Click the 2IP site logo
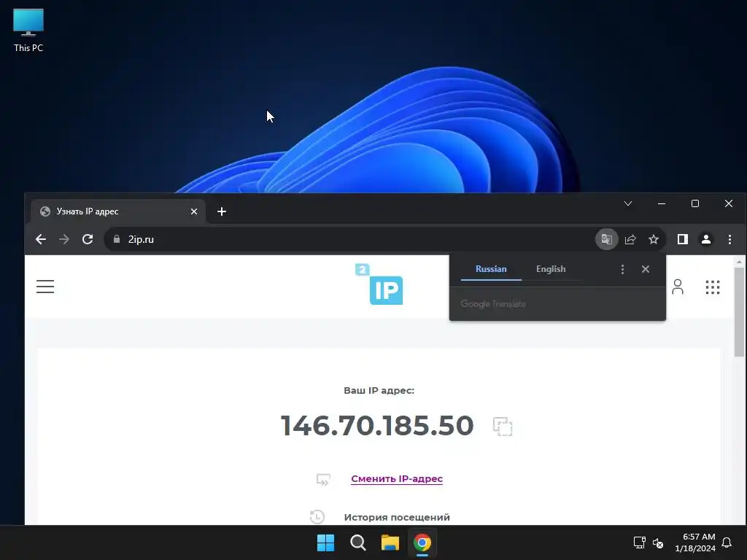Screen dimensions: 747x560 point(379,284)
